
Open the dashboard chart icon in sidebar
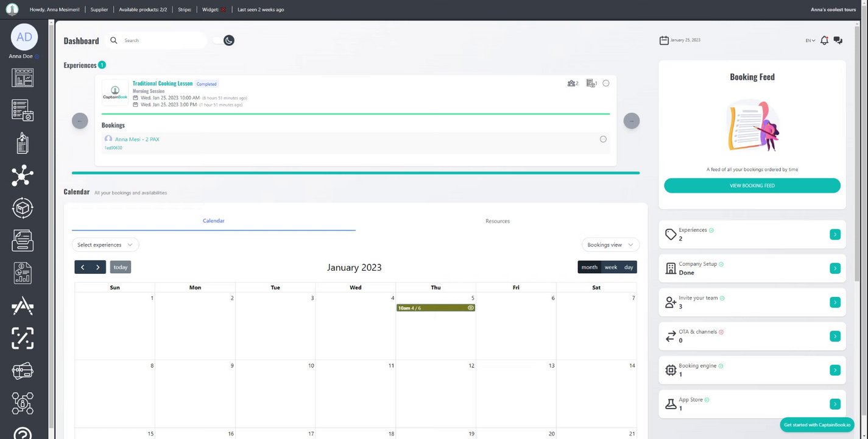click(23, 77)
